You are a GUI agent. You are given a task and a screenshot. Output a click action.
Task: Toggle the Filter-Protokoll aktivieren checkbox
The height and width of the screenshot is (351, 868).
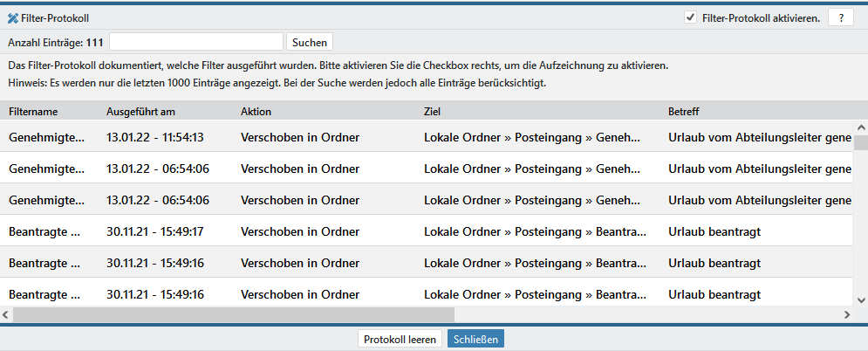691,17
